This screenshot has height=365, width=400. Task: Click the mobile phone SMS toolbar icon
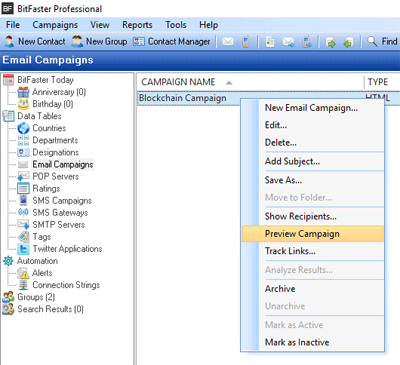click(246, 42)
